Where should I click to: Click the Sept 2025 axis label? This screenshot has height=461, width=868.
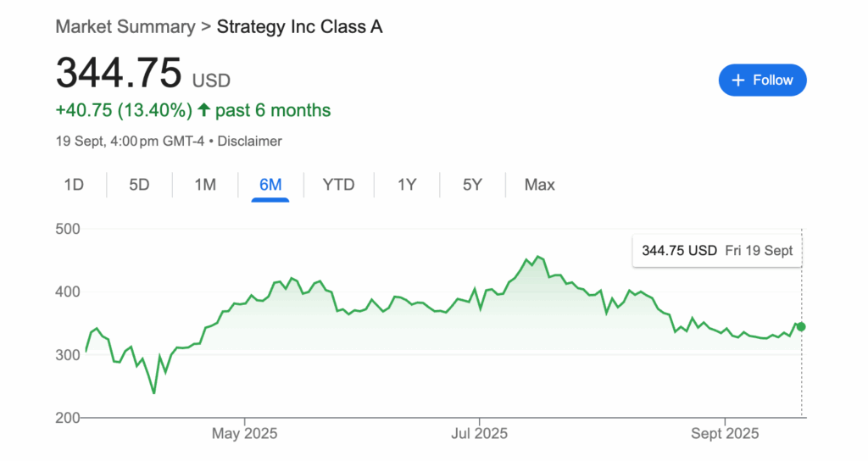725,433
